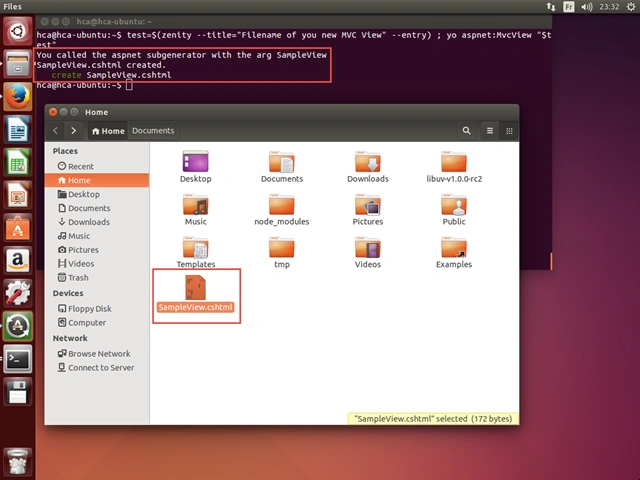
Task: Click the floppy disk icon in launcher
Action: [x=18, y=392]
